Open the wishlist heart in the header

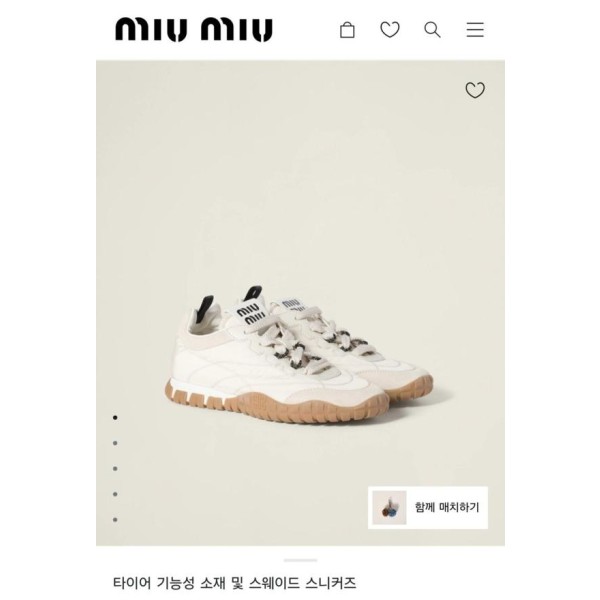[x=390, y=30]
